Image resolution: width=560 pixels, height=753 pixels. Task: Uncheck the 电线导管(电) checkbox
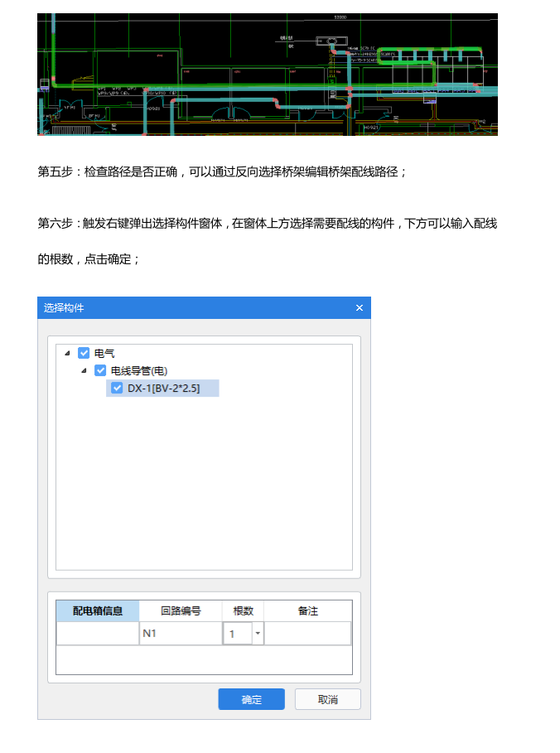(x=100, y=370)
